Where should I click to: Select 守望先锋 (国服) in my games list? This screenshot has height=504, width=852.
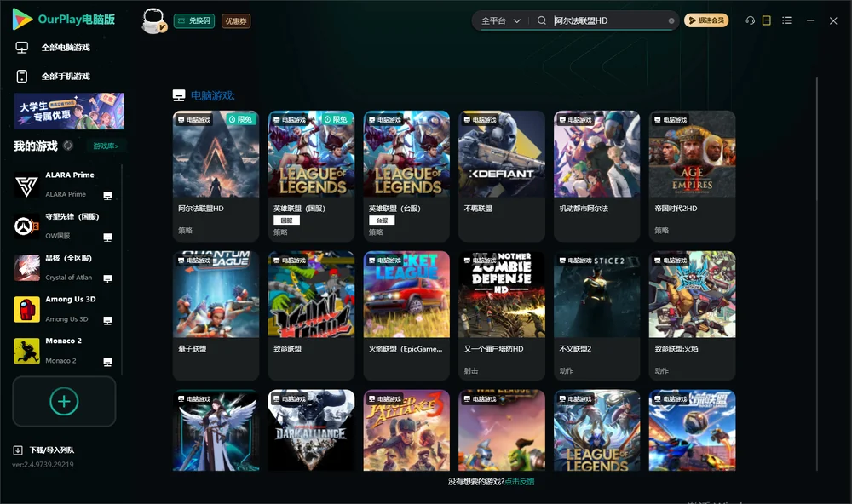(x=64, y=226)
